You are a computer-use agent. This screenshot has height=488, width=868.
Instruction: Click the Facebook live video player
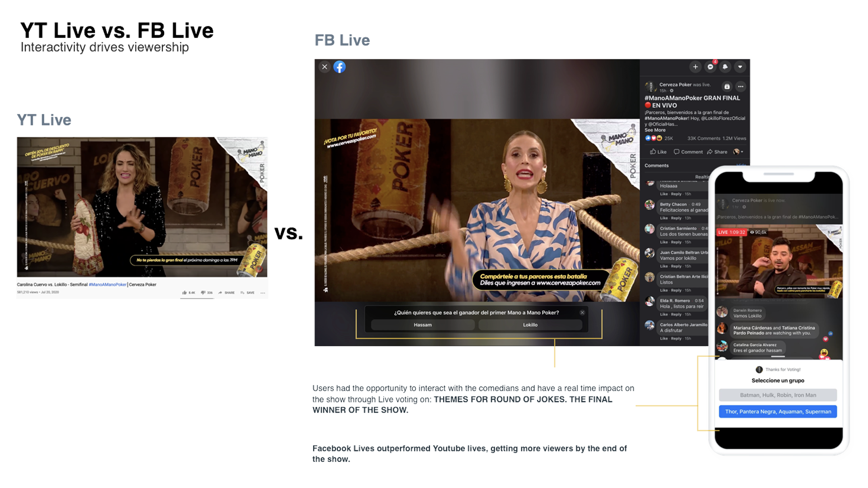(477, 210)
